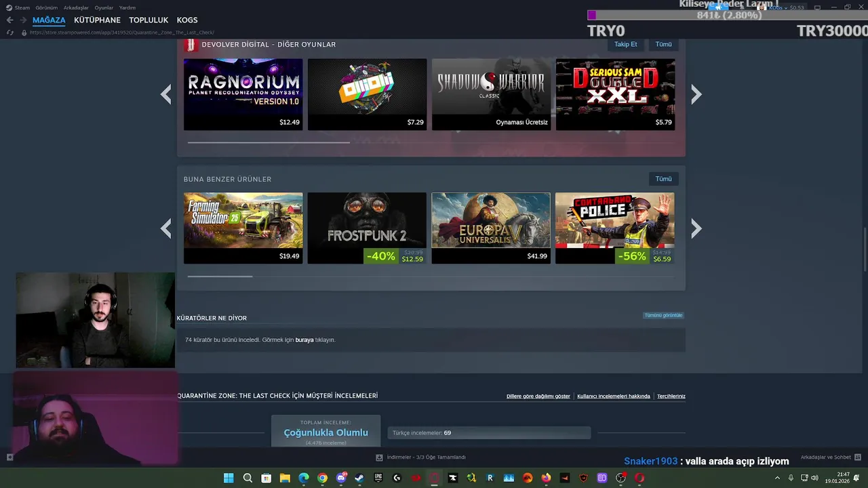Click the Devolver carousel scrollbar
The image size is (868, 488).
point(269,142)
